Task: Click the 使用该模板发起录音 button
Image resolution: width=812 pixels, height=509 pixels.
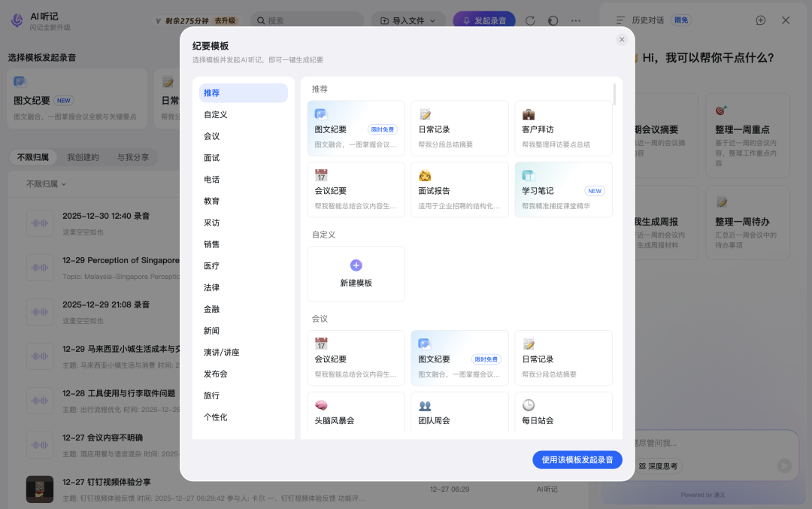Action: point(577,459)
